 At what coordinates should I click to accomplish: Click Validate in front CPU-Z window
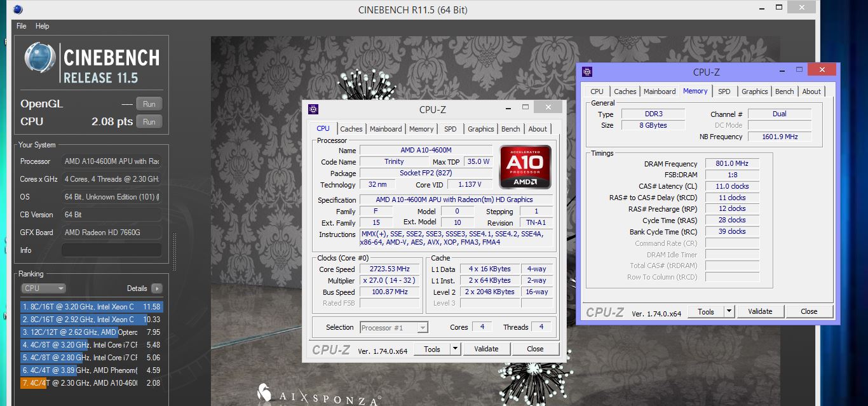(486, 349)
